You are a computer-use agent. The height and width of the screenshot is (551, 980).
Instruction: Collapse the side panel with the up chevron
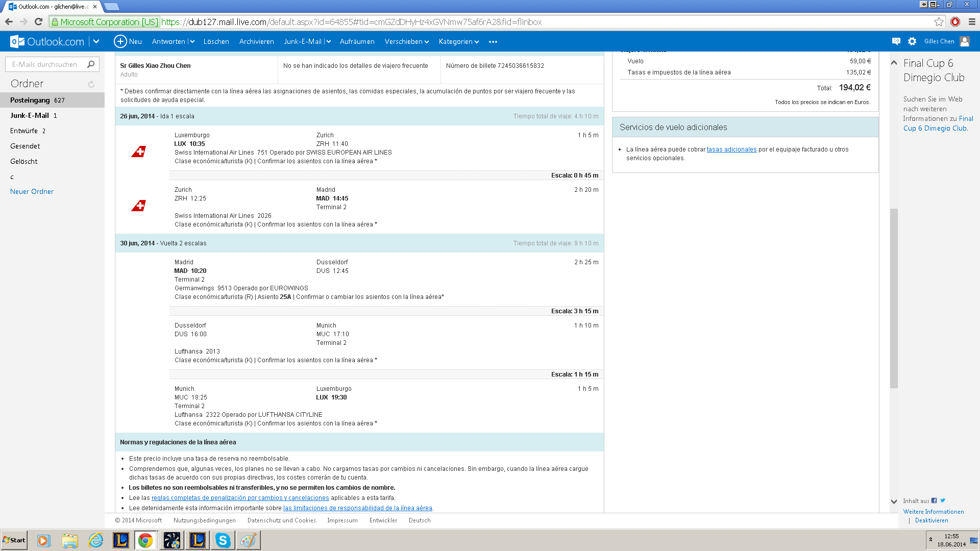coord(894,63)
